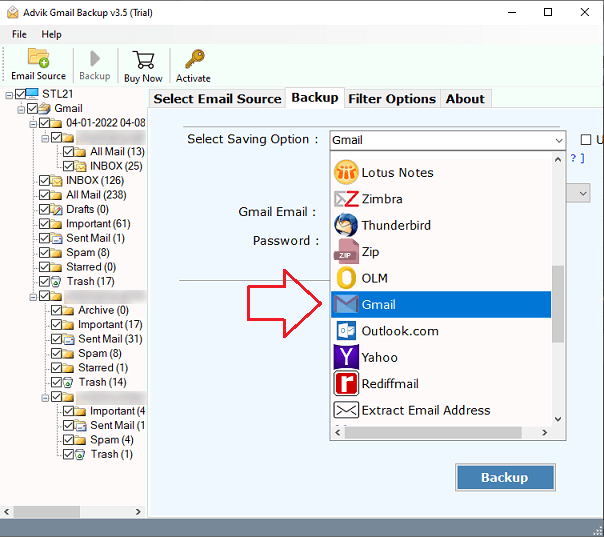604x537 pixels.
Task: Choose the Zip file icon
Action: point(346,252)
